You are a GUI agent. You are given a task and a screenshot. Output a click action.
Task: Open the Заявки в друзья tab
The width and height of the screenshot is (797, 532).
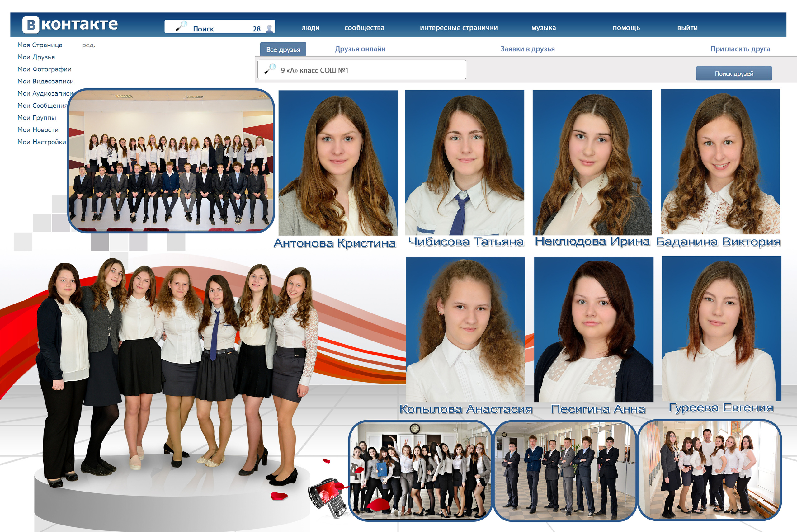527,49
